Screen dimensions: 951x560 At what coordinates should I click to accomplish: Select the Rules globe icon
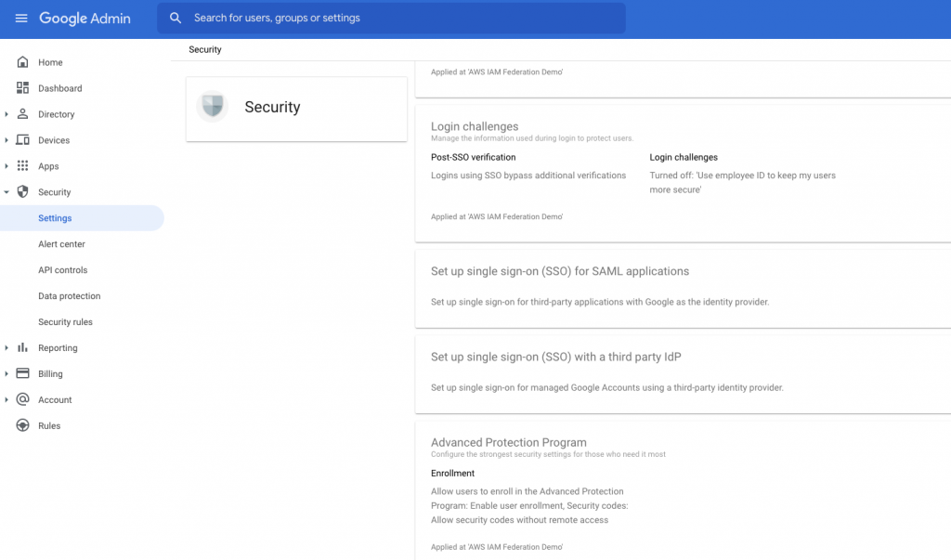(22, 425)
